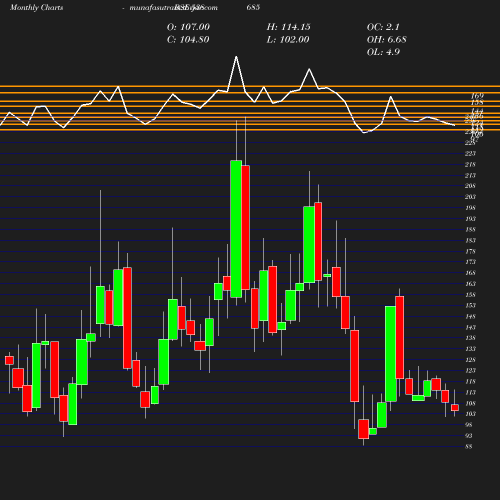The image size is (500, 500).
Task: Click the 203 price axis label
Action: (x=470, y=197)
